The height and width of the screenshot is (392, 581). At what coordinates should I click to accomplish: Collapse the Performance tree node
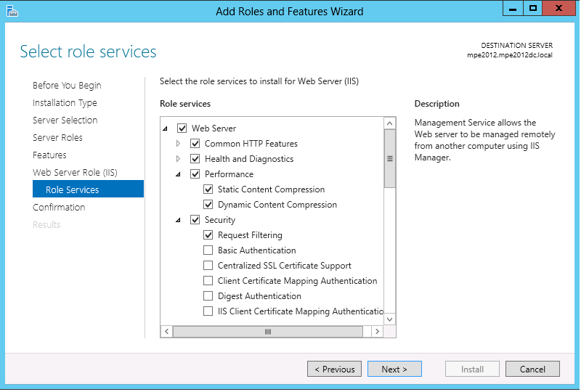(x=178, y=174)
